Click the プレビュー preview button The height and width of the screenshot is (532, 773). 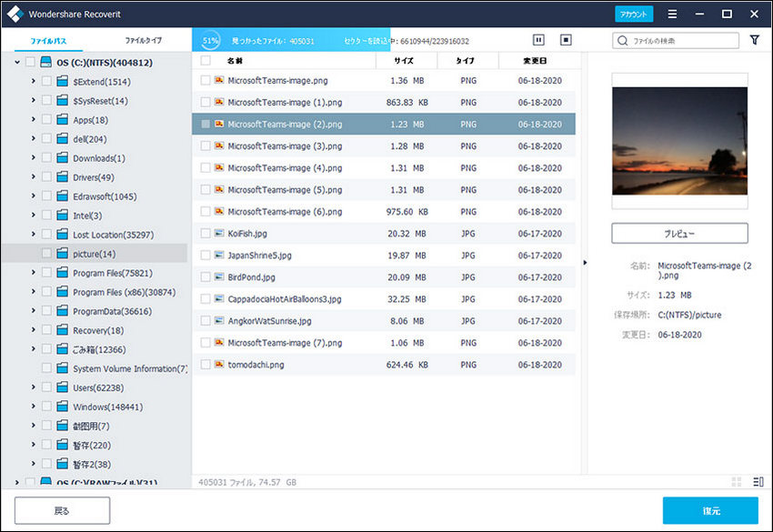click(679, 233)
